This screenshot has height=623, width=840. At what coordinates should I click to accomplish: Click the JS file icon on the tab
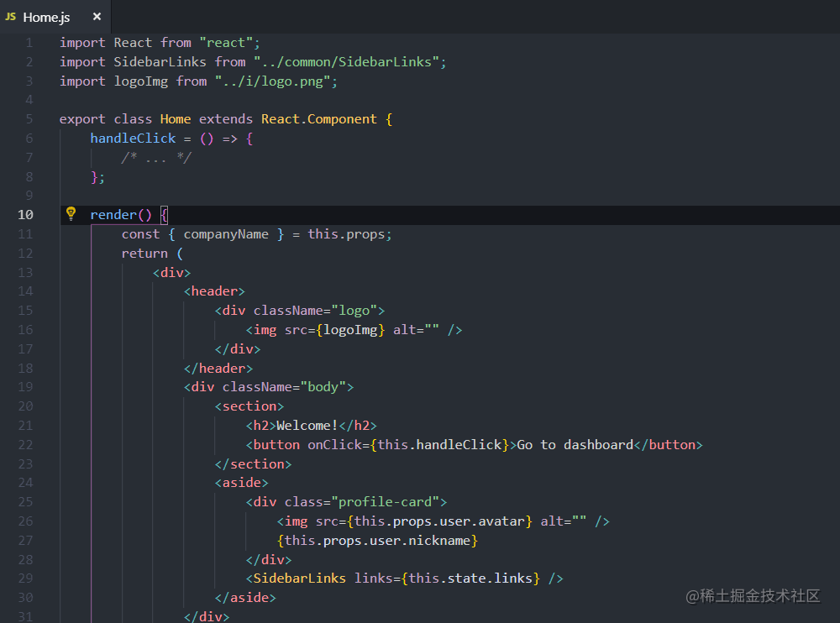click(x=11, y=17)
